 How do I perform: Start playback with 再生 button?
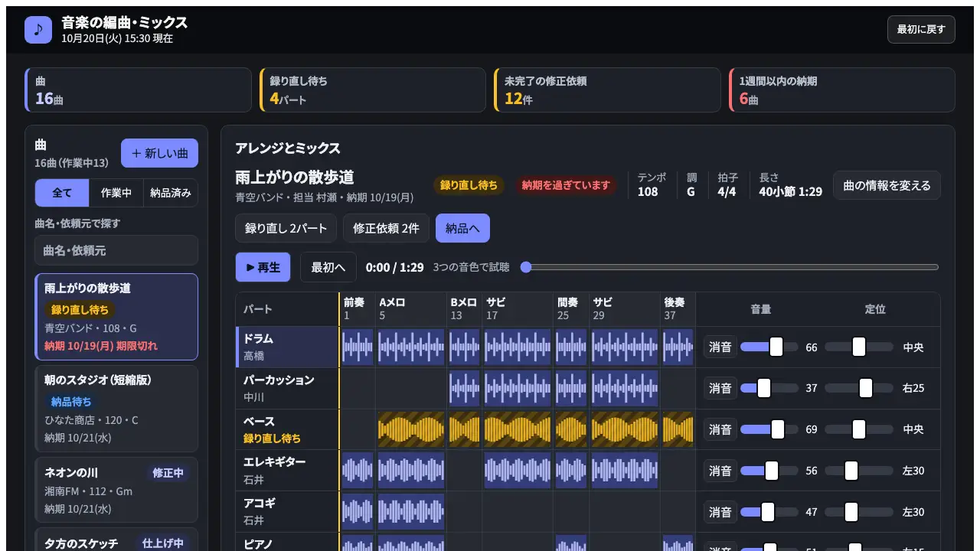(263, 267)
